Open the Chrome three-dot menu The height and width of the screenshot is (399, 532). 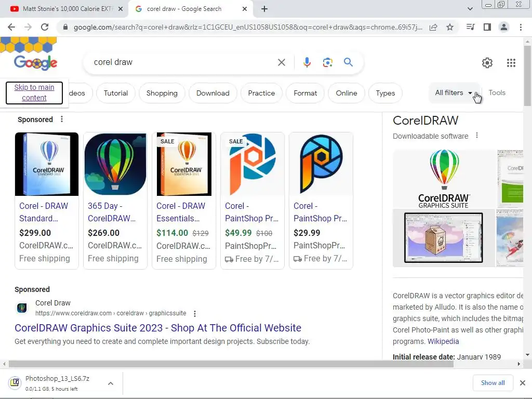(x=521, y=27)
